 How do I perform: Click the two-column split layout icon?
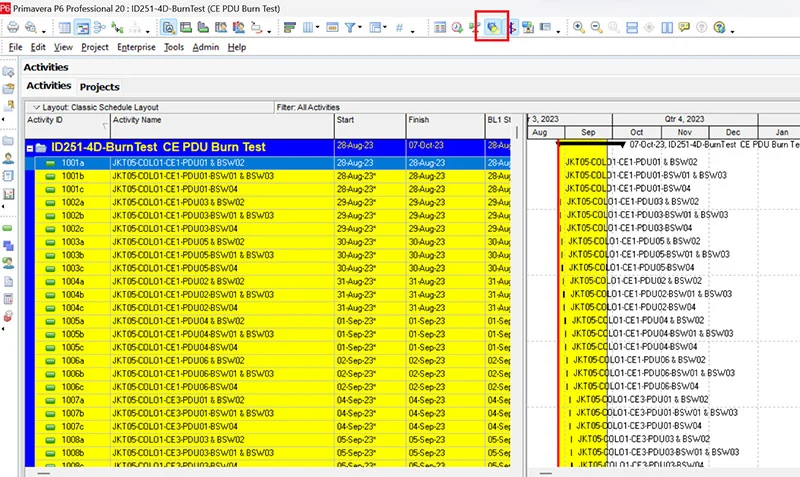click(x=667, y=28)
